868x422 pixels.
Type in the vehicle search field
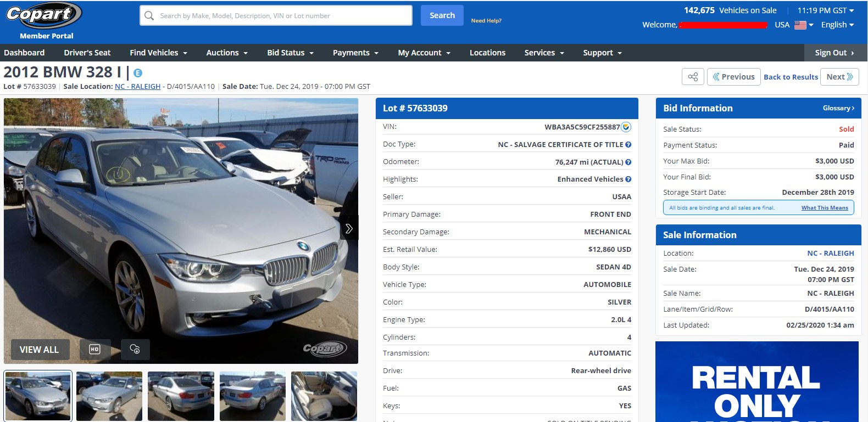click(276, 15)
